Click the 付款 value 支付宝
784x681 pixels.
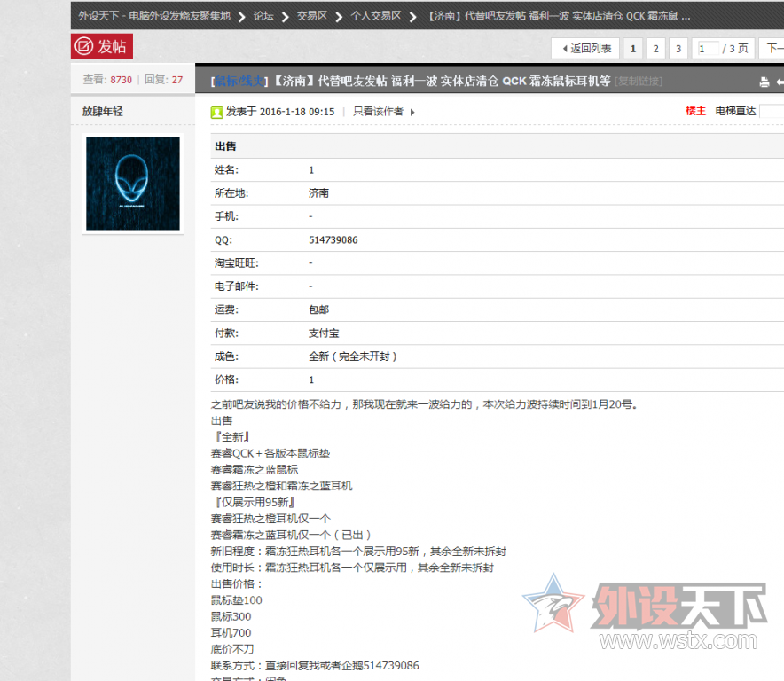click(x=324, y=333)
